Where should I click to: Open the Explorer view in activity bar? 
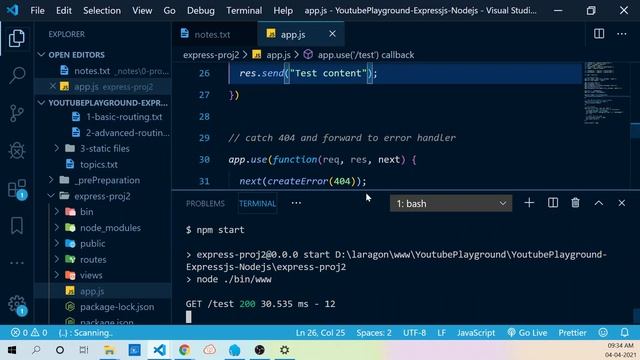[x=17, y=38]
